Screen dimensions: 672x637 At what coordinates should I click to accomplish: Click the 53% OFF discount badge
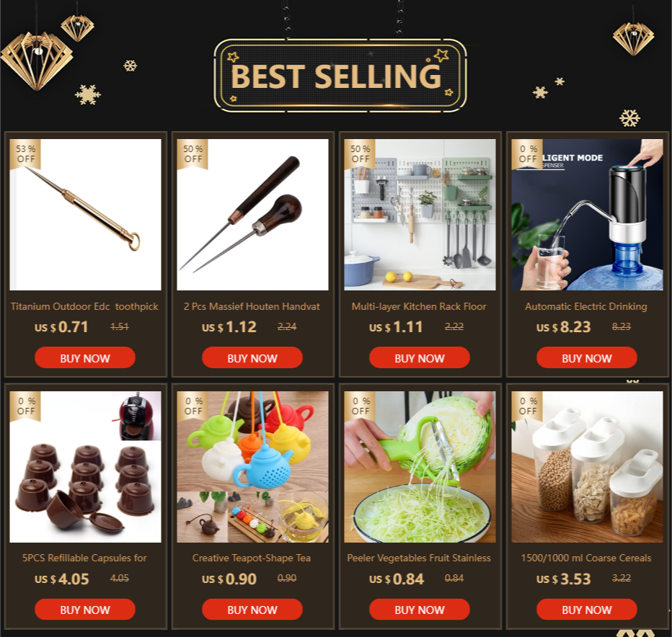[25, 153]
